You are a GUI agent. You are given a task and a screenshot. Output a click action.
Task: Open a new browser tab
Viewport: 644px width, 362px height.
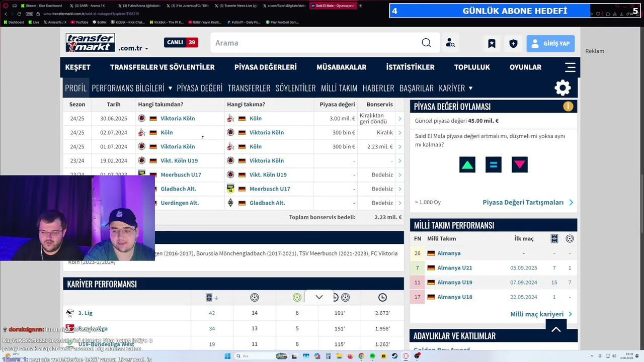[360, 6]
